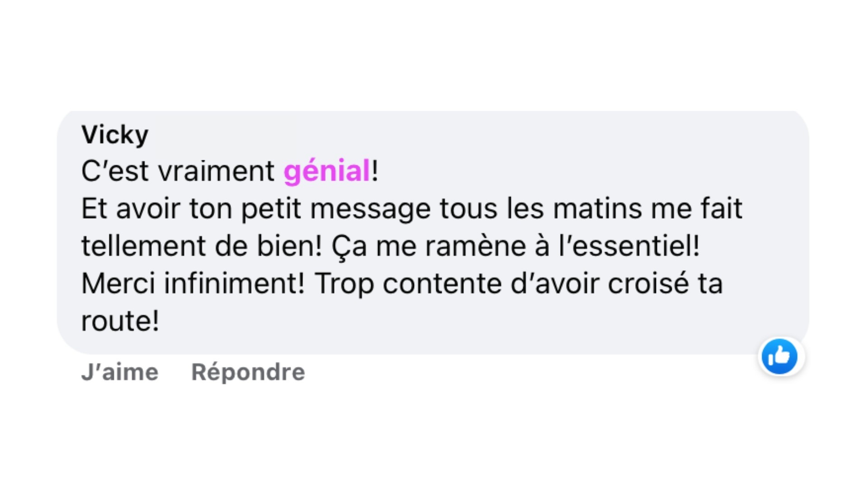Click the words "Merci infiniment!"

[193, 284]
